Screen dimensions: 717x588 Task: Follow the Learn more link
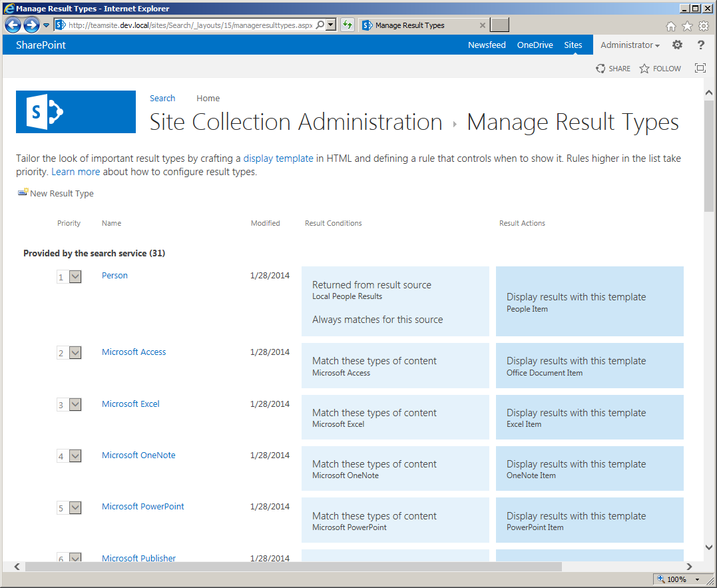point(75,172)
